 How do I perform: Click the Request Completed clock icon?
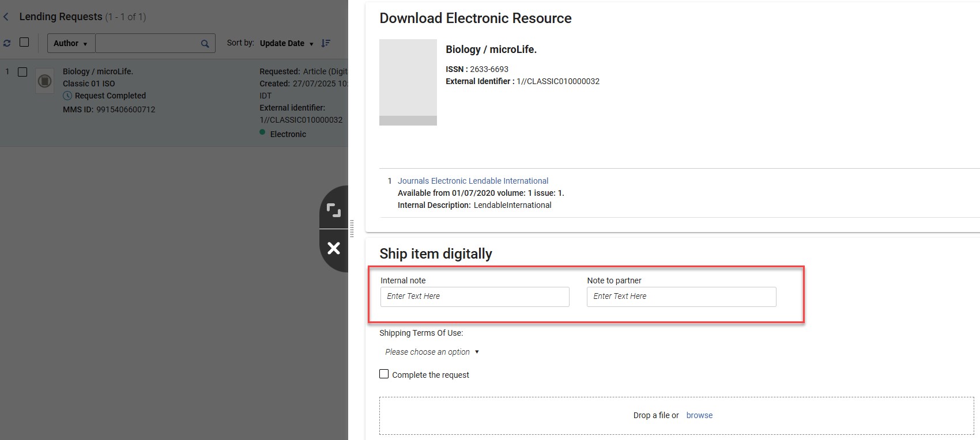[x=67, y=96]
